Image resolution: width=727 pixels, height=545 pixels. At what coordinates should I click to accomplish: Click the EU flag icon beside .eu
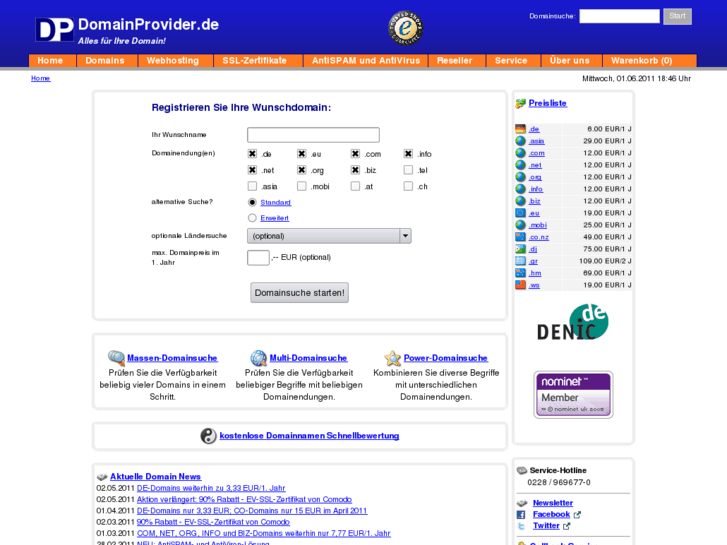(x=521, y=213)
